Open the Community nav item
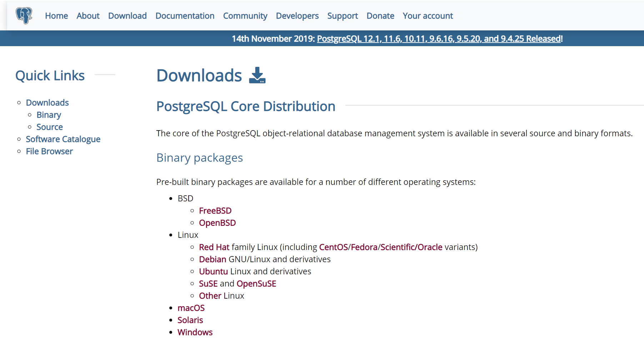Image resolution: width=644 pixels, height=343 pixels. [x=245, y=16]
